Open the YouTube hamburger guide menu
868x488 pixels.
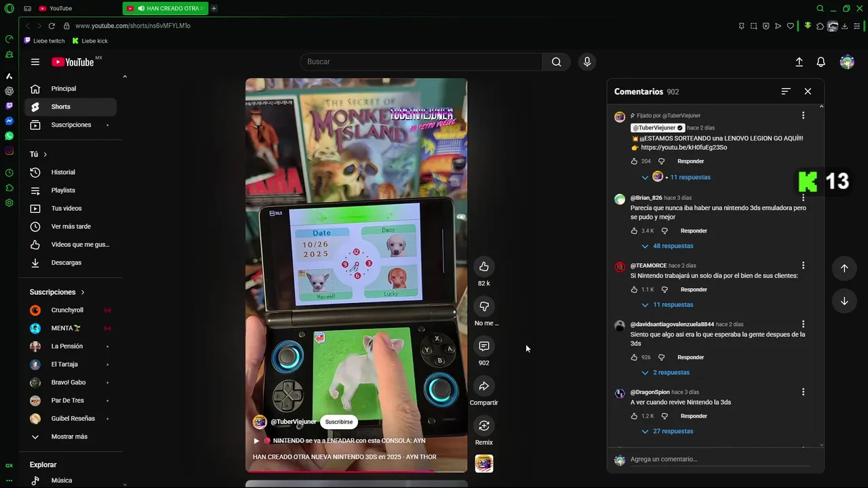point(35,62)
